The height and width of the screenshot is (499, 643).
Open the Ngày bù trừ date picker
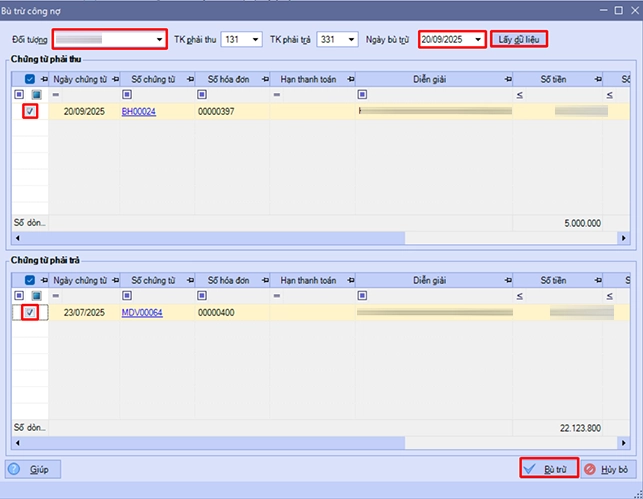(478, 40)
